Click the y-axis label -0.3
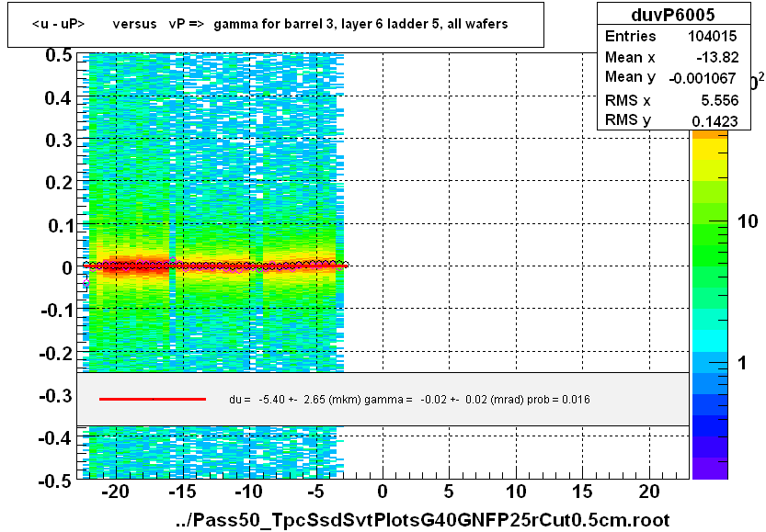Viewport: 766px width, 532px height. (x=56, y=395)
